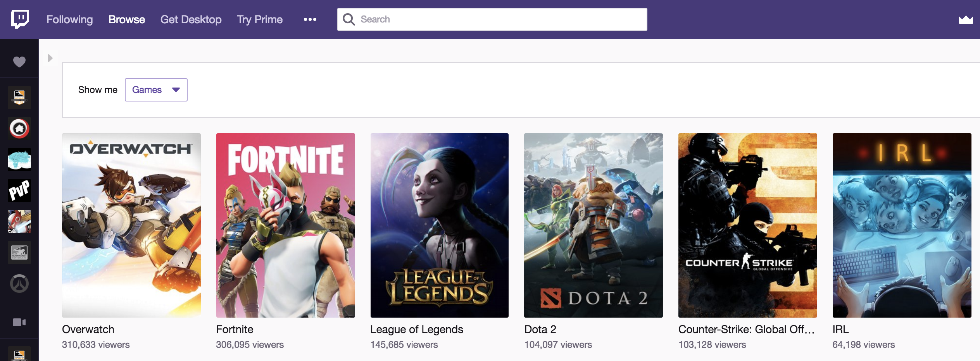The image size is (980, 361).
Task: Open Get Desktop in the top nav
Action: (x=191, y=19)
